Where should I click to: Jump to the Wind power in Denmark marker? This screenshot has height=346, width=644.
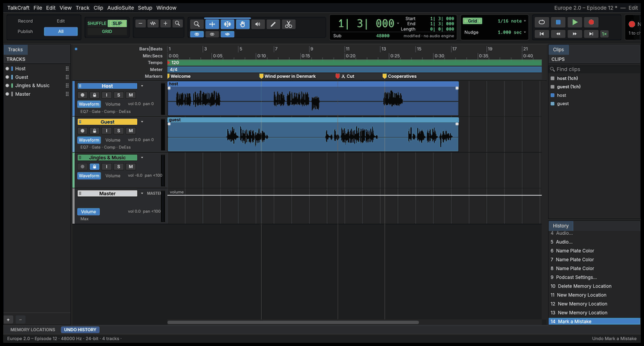point(287,77)
